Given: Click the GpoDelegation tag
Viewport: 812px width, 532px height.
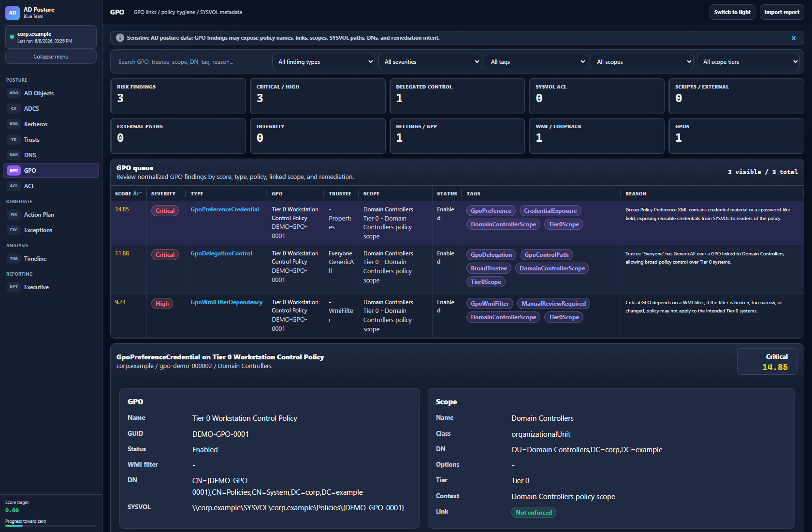Looking at the screenshot, I should point(491,254).
